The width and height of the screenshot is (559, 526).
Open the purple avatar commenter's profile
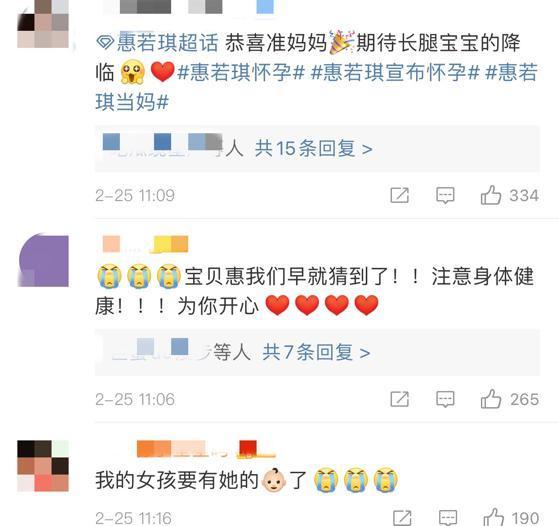click(43, 260)
